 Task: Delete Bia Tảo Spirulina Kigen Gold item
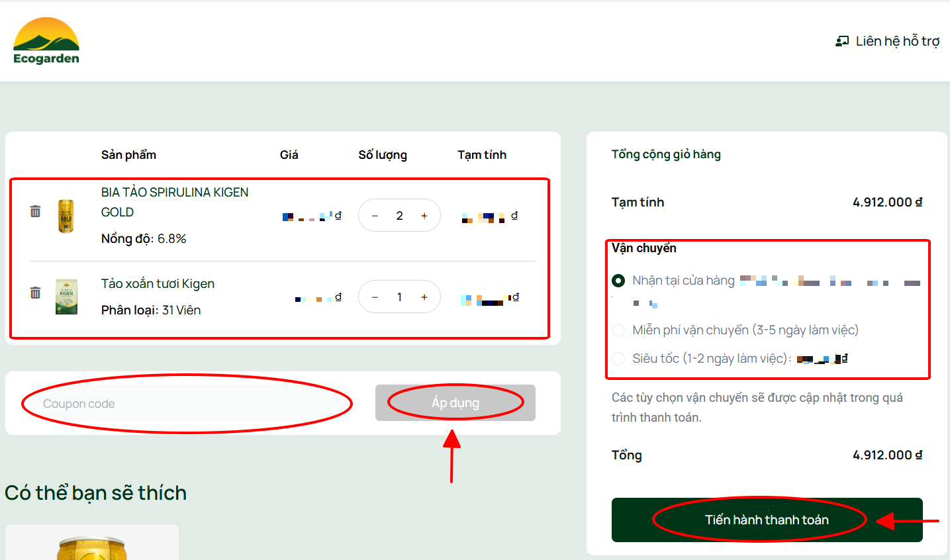(x=36, y=211)
